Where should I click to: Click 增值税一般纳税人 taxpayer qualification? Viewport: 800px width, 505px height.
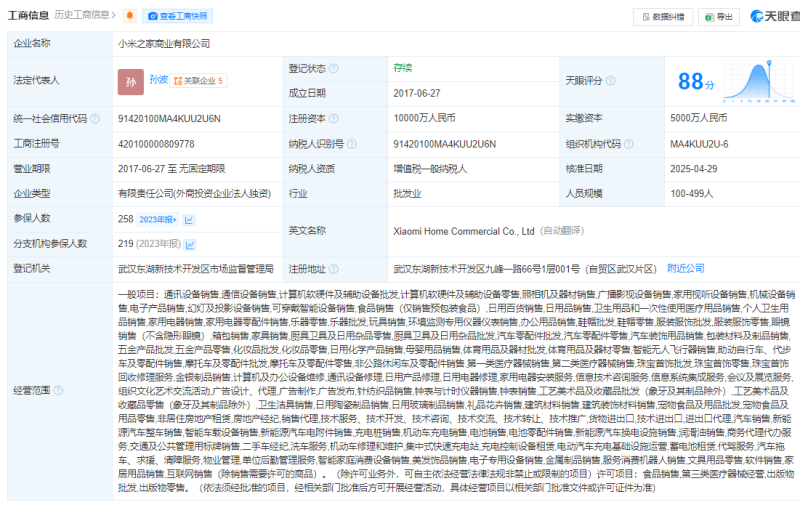pos(430,169)
